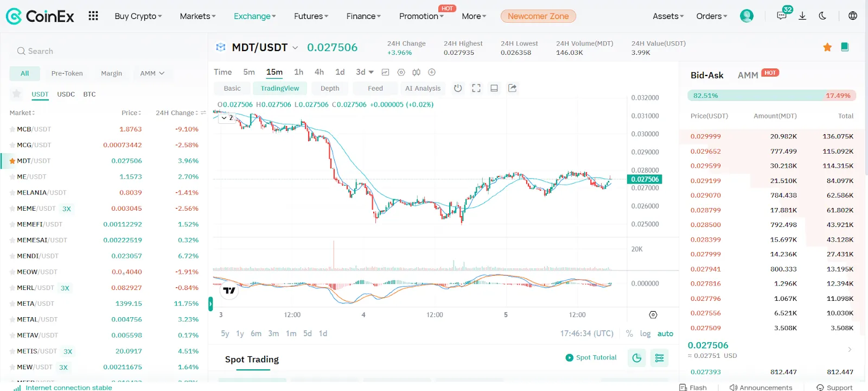
Task: Switch to the BTC market tab
Action: point(90,94)
